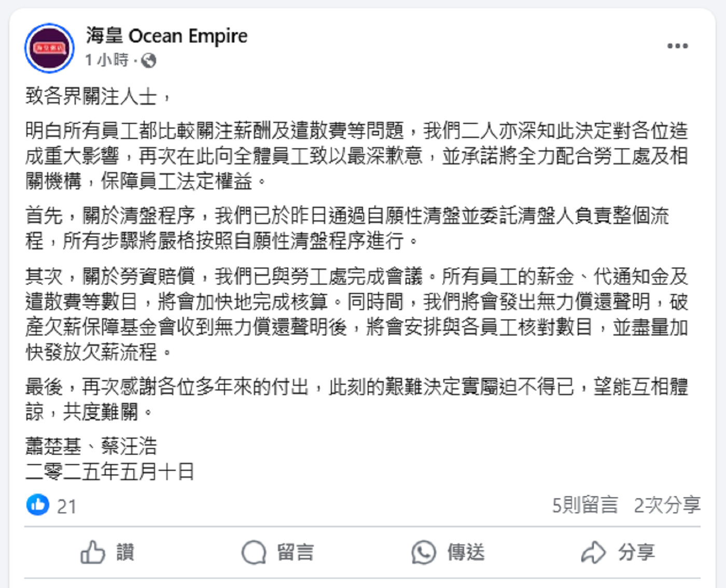View the 21 reactions count

[x=66, y=506]
